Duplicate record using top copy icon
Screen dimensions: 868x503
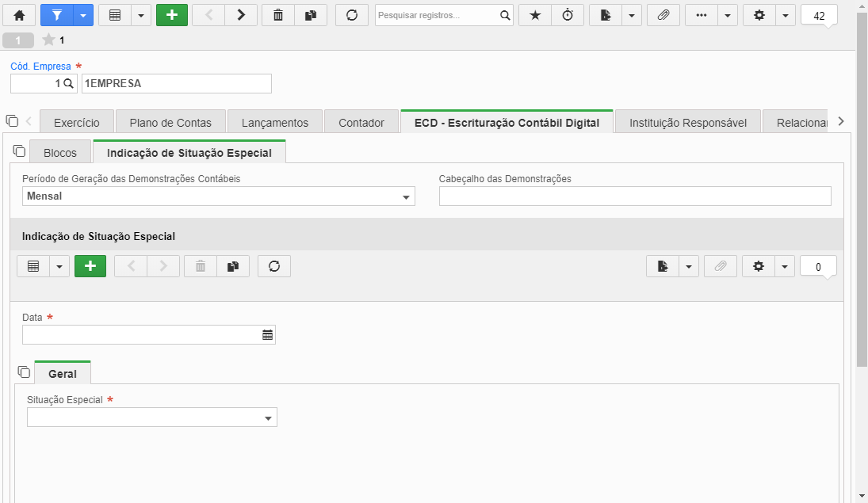[311, 16]
